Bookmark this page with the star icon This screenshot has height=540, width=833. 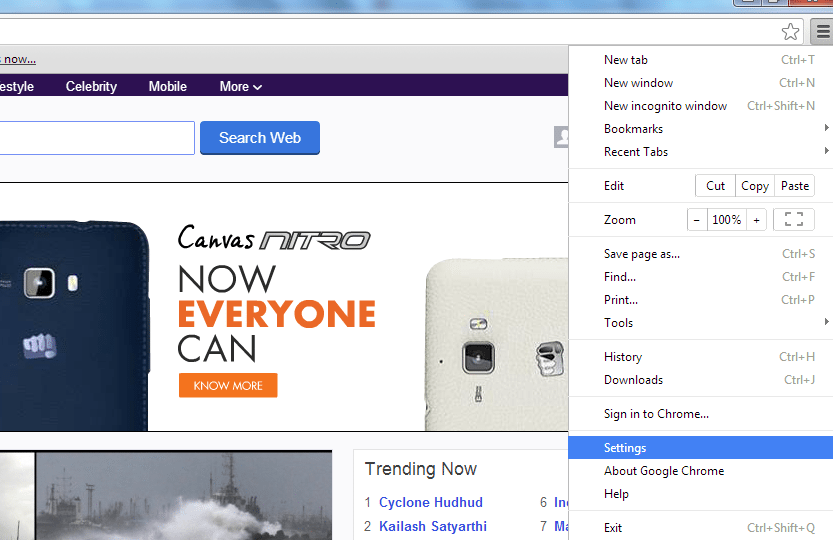coord(790,32)
